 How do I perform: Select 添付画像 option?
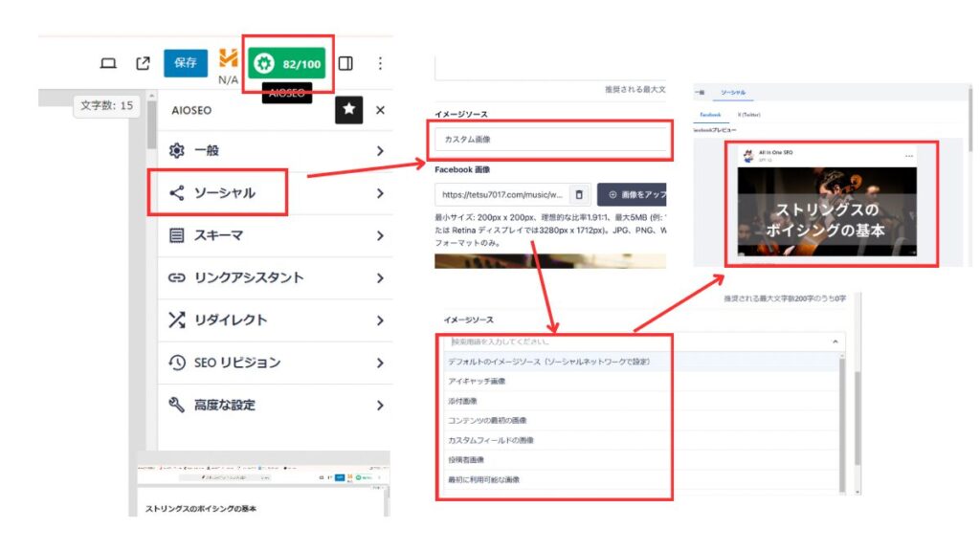[x=641, y=401]
